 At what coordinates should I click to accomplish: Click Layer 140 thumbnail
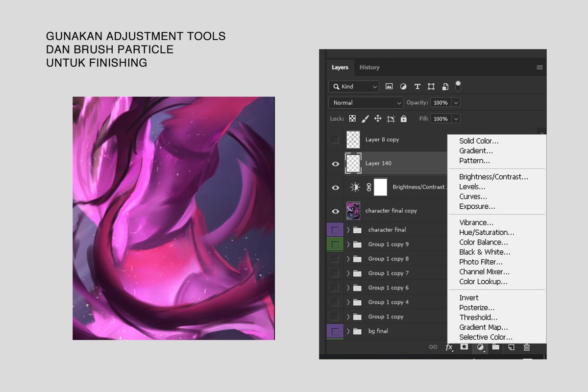pyautogui.click(x=353, y=163)
